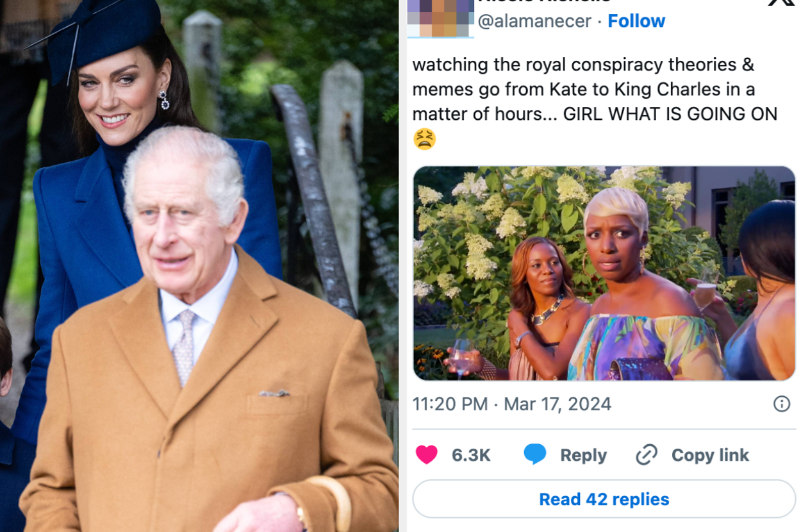Click the pixelated profile avatar

(440, 18)
